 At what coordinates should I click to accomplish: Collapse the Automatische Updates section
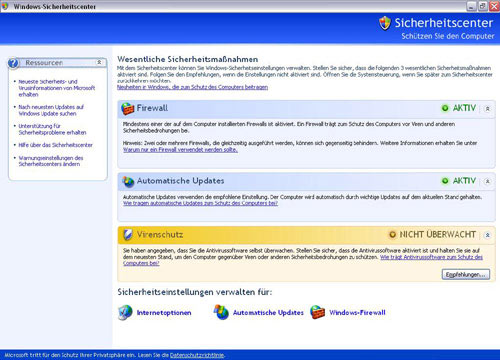pyautogui.click(x=487, y=181)
